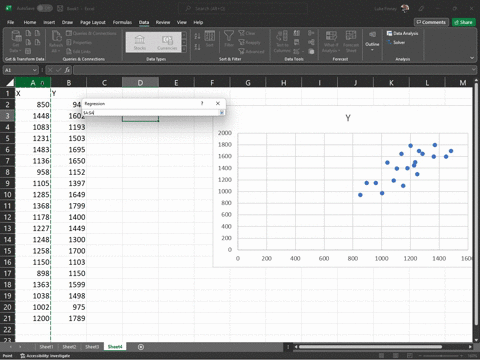Click the horizontal scrollbar thumb
The image size is (480, 360).
[370, 347]
